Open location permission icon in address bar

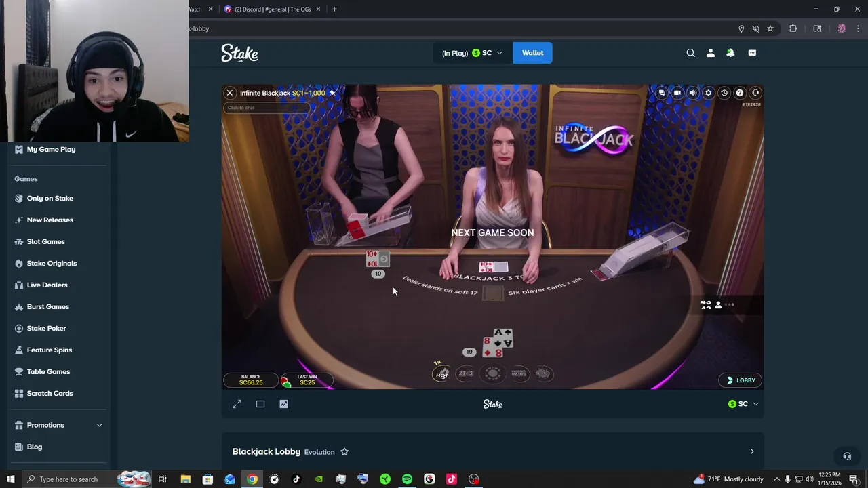pos(741,28)
